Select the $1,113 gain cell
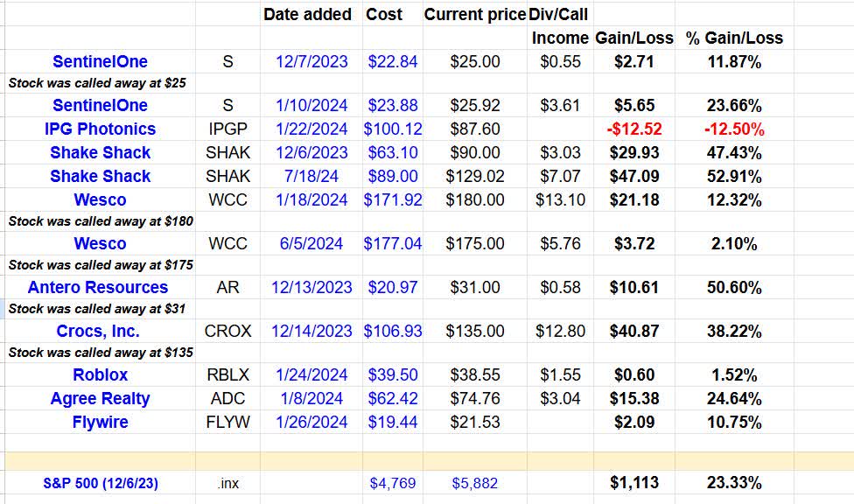This screenshot has height=504, width=854. coord(633,483)
